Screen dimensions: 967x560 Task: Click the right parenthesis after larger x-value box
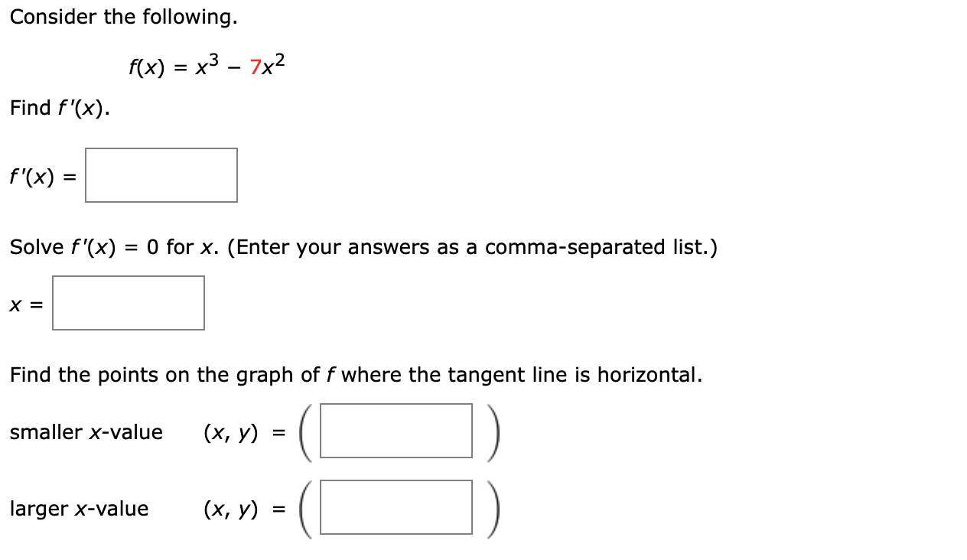point(492,507)
